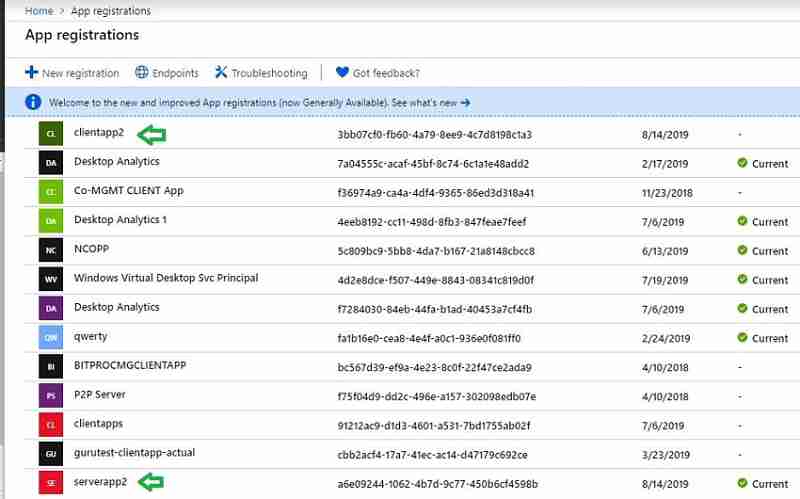The width and height of the screenshot is (800, 499).
Task: Click the Troubleshooting tools icon
Action: (x=220, y=72)
